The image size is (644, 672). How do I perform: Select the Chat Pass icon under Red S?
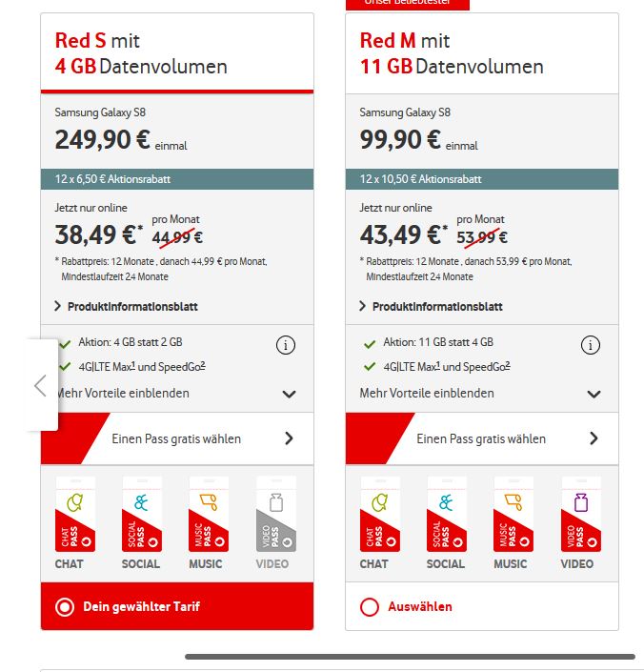click(69, 515)
